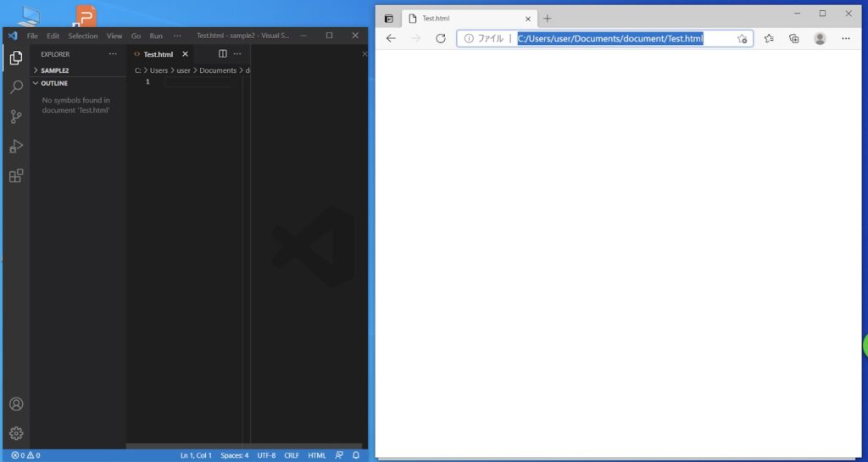Open the Source Control view
The image size is (868, 462).
pos(15,117)
